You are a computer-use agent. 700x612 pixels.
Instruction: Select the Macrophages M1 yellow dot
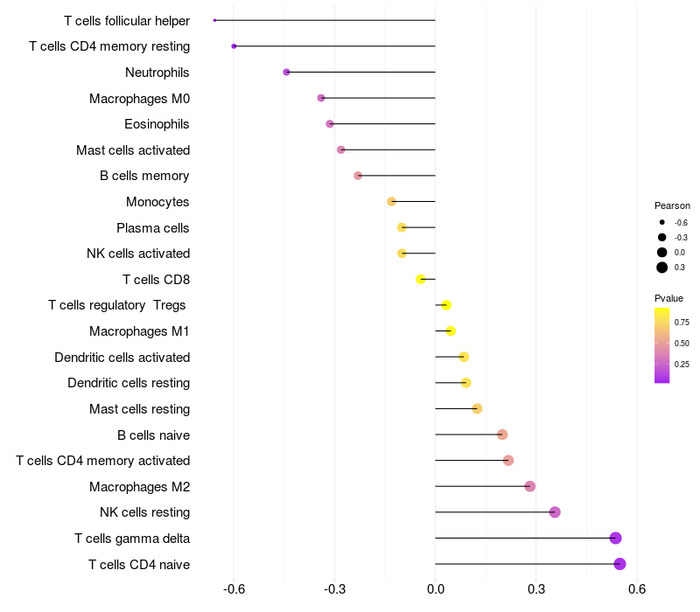click(451, 331)
